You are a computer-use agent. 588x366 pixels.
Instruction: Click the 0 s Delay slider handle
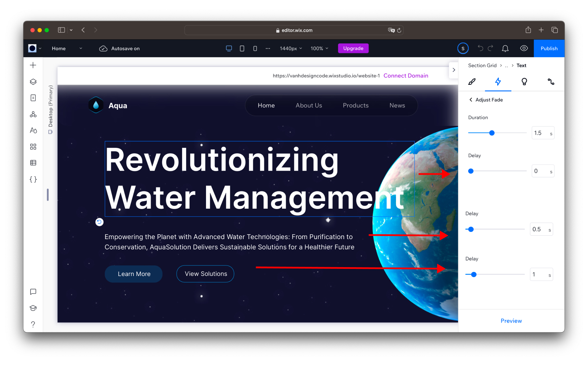click(471, 171)
